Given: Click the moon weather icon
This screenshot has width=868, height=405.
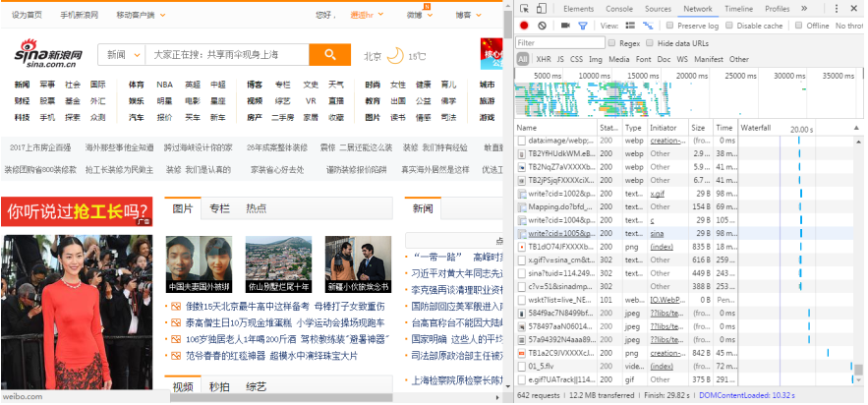Looking at the screenshot, I should (x=395, y=55).
